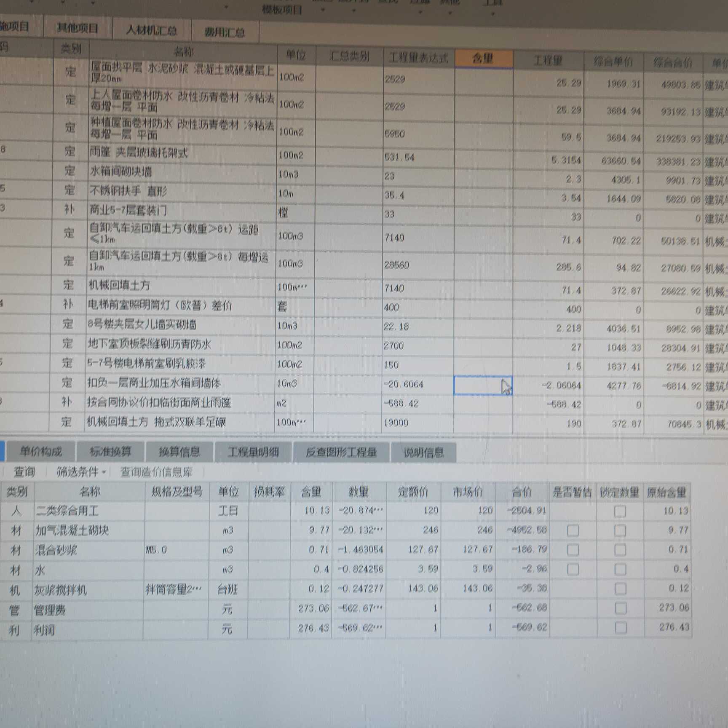Check 锁定数量 for 二类综合用工
Viewport: 728px width, 728px height.
tap(620, 511)
